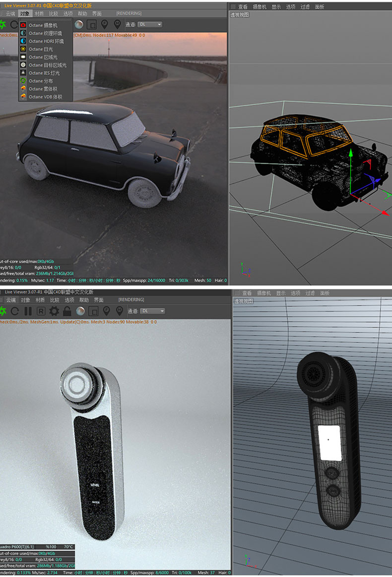This screenshot has width=392, height=577.
Task: Open the 选项 menu in the upper Live Viewer
Action: coord(68,13)
